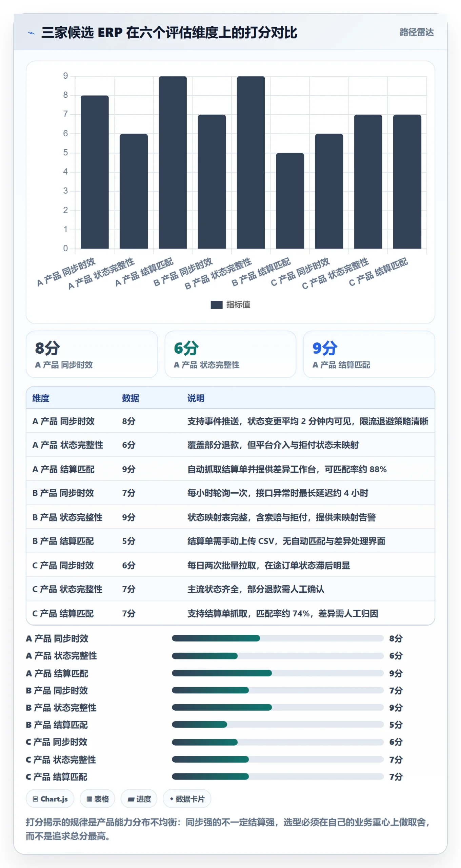Image resolution: width=461 pixels, height=868 pixels.
Task: Select the 数据卡片 chip
Action: [x=187, y=798]
